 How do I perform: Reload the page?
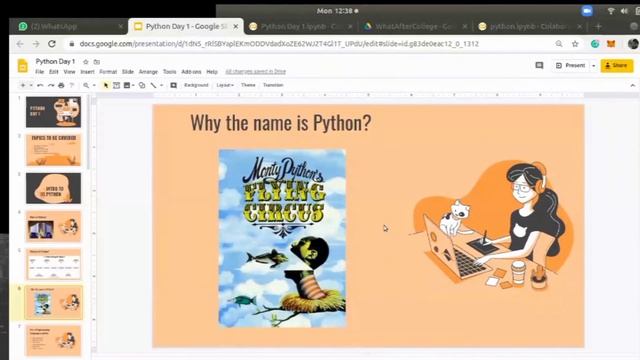coord(52,44)
